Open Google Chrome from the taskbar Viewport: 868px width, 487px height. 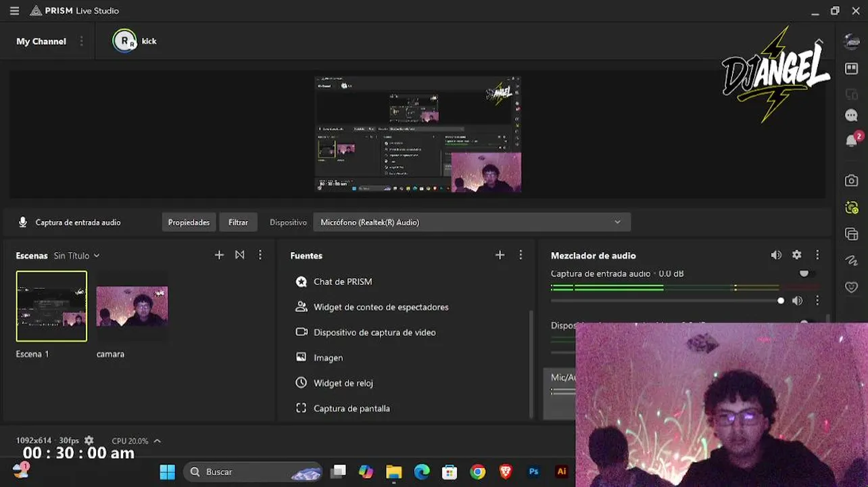pos(477,471)
